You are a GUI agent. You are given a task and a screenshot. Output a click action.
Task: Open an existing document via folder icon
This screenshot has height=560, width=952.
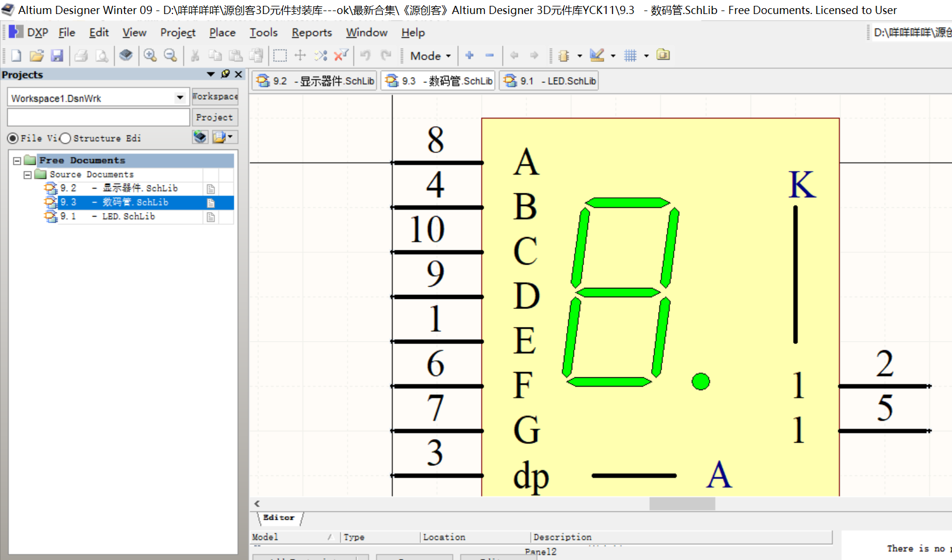coord(37,55)
